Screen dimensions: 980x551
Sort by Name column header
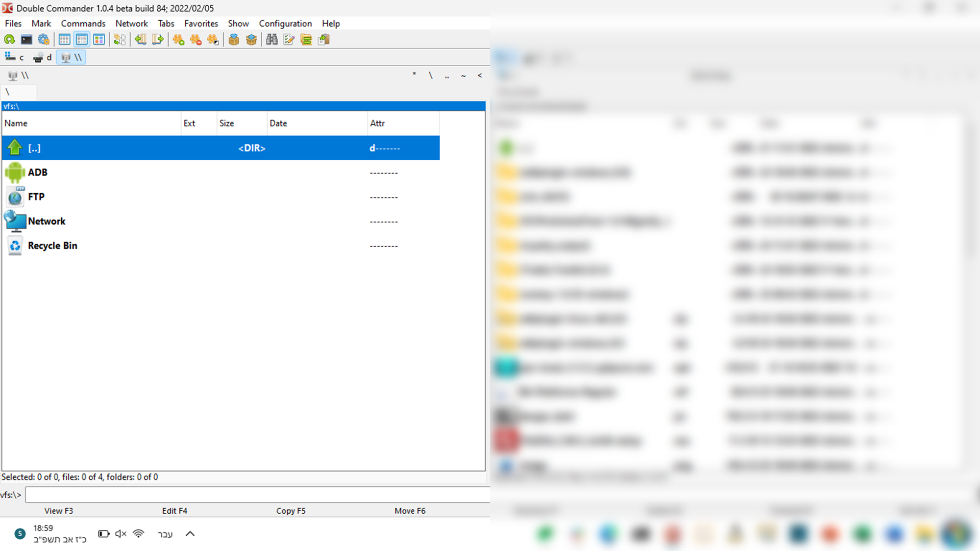pos(91,124)
